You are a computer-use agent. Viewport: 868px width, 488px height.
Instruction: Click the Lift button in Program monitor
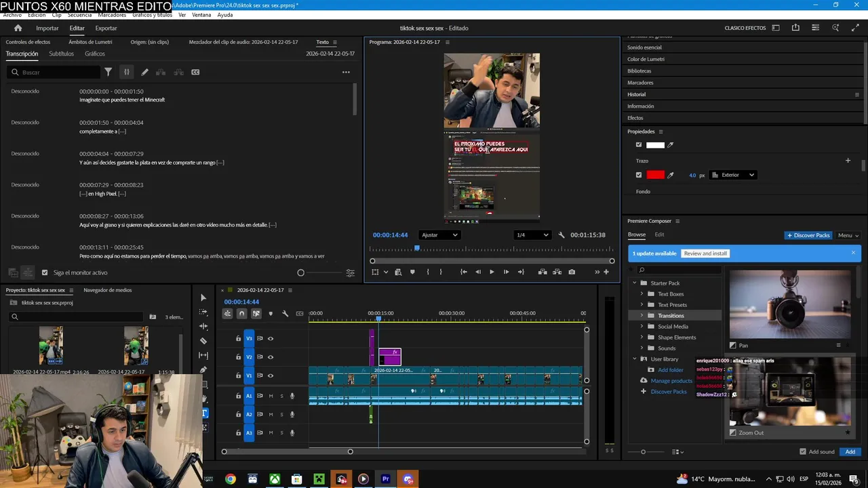click(542, 272)
